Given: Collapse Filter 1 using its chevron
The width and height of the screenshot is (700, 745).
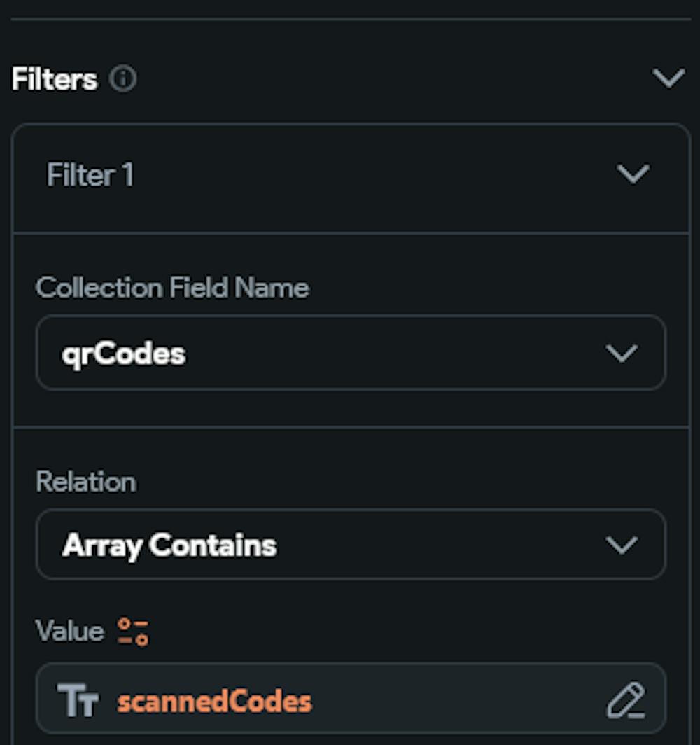Looking at the screenshot, I should tap(633, 174).
